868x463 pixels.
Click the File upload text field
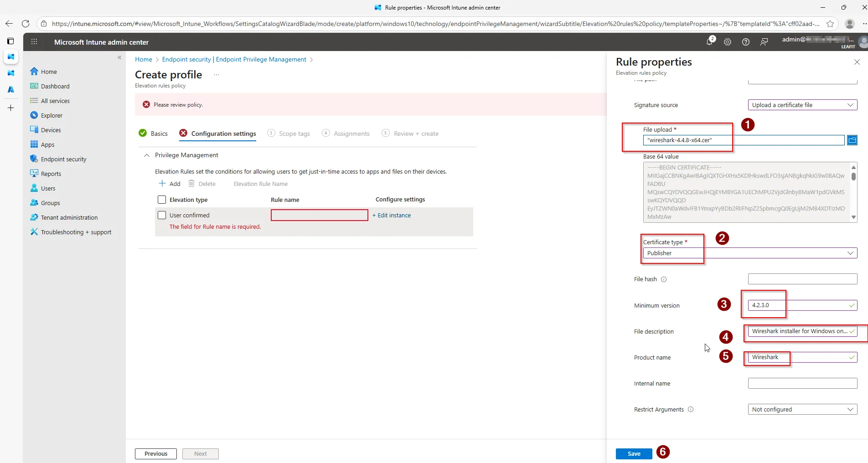[744, 140]
